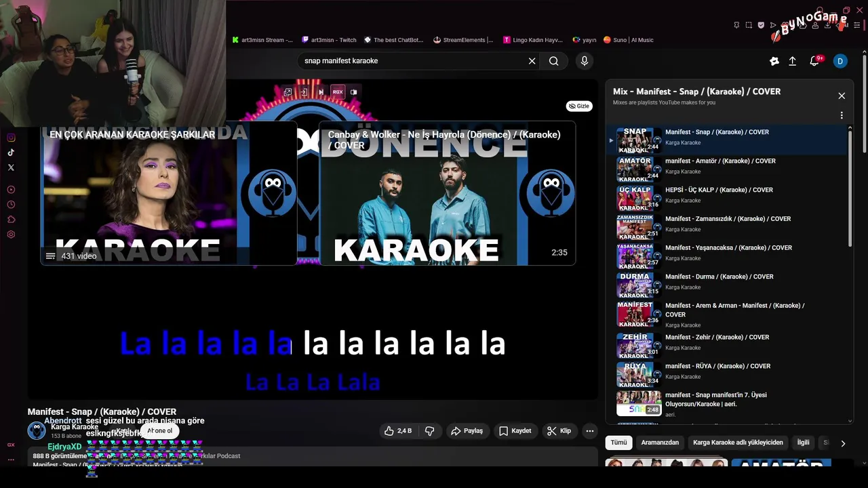Open Instagram icon in Opera sidebar
868x488 pixels.
11,138
